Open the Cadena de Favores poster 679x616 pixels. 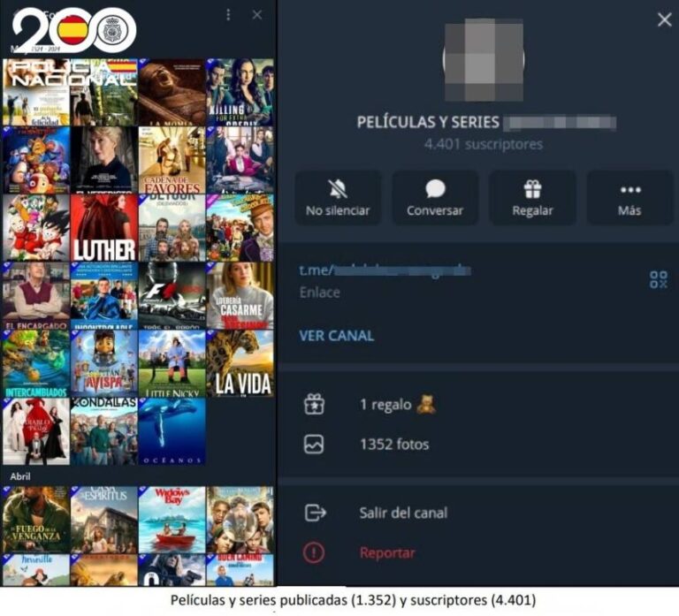click(x=172, y=160)
